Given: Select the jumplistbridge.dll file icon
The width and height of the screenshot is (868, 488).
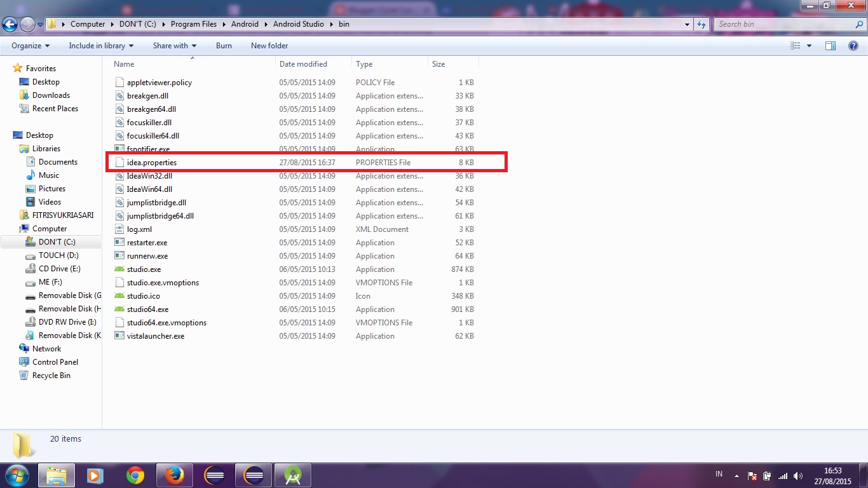Looking at the screenshot, I should pyautogui.click(x=119, y=203).
